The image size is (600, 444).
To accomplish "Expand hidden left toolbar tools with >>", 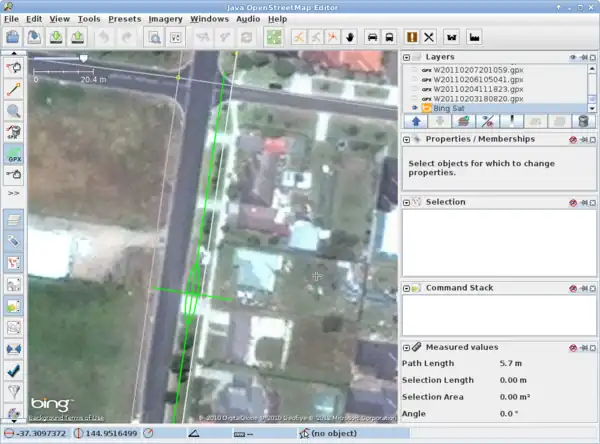I will (x=14, y=192).
